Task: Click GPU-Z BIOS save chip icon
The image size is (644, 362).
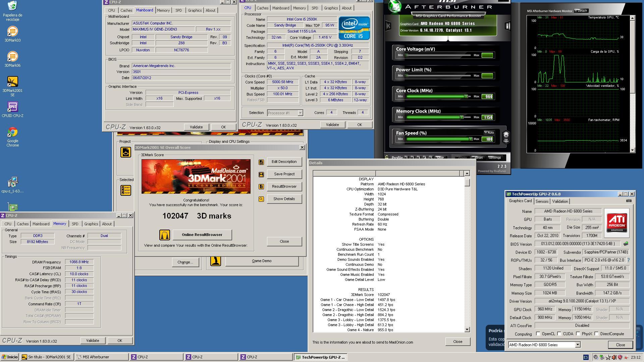Action: pos(626,244)
